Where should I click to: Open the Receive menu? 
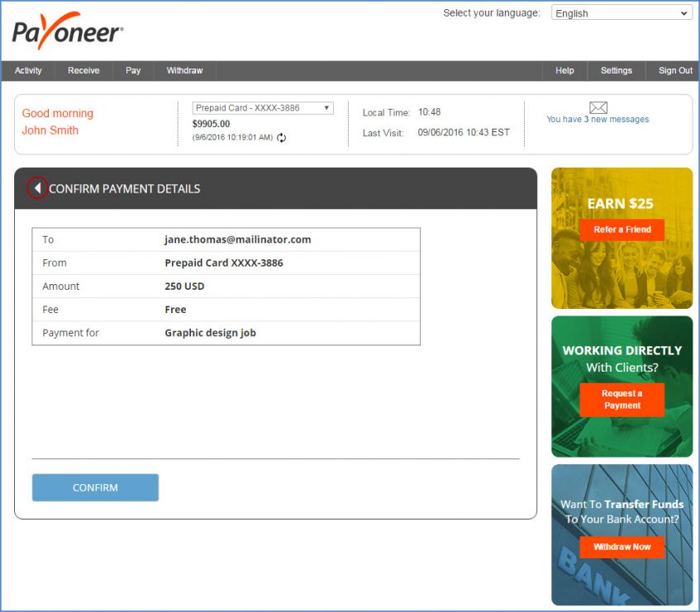coord(83,70)
